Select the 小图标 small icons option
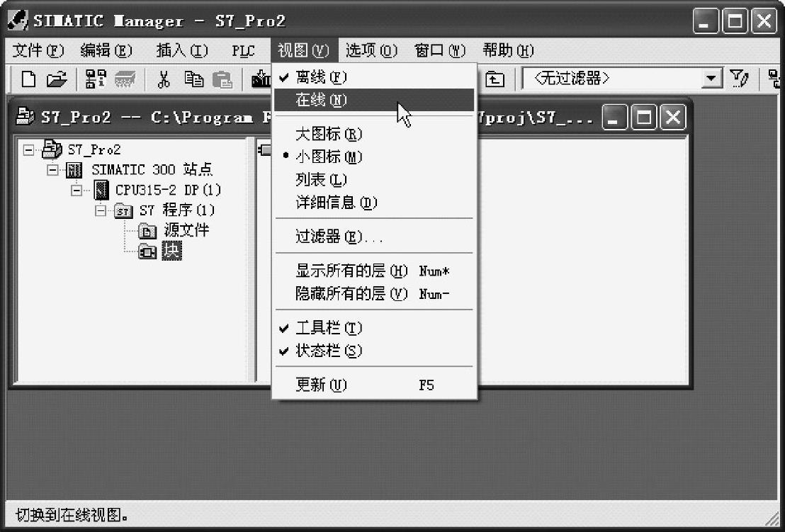 click(x=374, y=157)
